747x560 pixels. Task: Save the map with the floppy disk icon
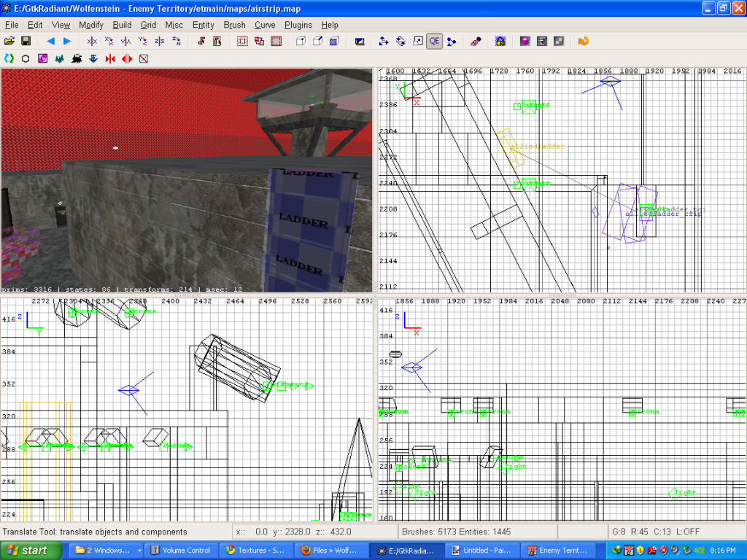[26, 41]
